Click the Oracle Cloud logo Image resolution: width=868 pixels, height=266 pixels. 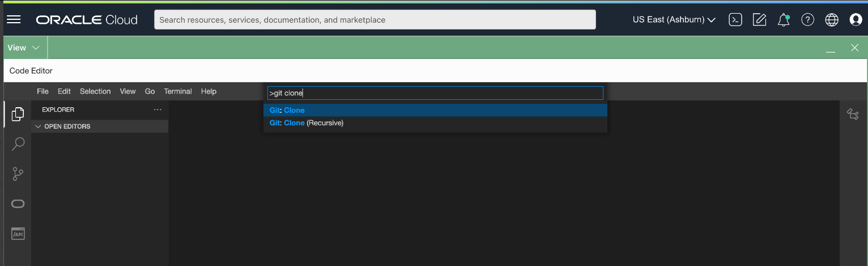[87, 20]
